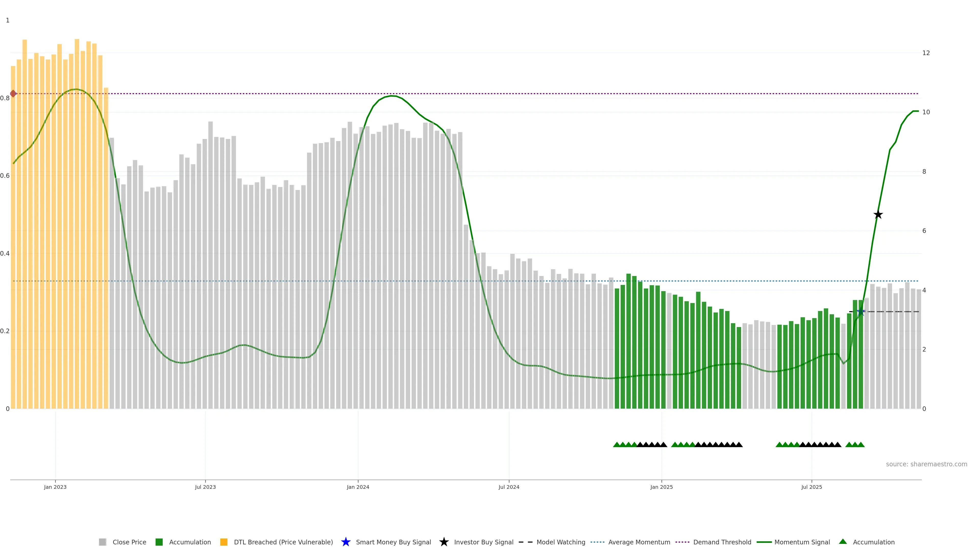Click the blue star icon in legend

346,542
